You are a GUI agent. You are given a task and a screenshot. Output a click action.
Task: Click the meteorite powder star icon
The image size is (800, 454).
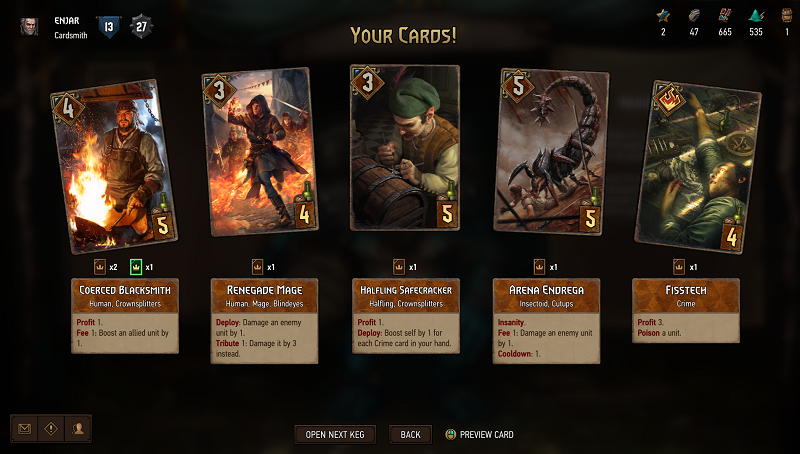click(663, 16)
